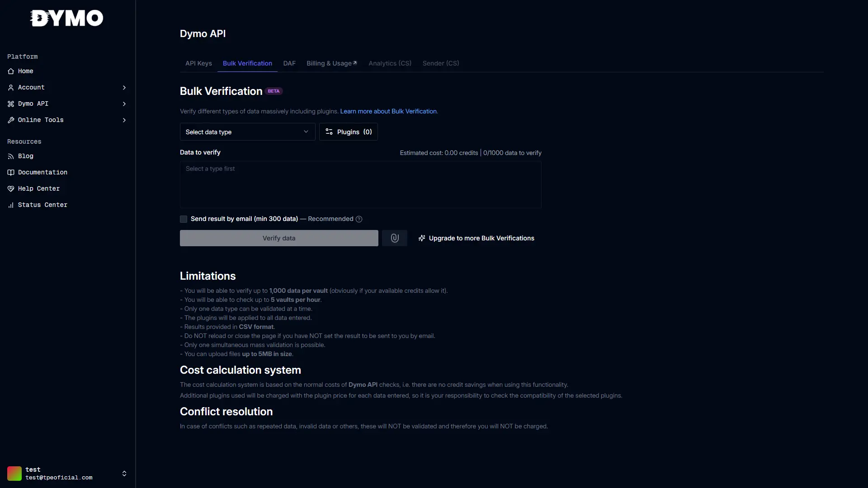Image resolution: width=868 pixels, height=488 pixels.
Task: Click the Blog RSS feed icon
Action: coord(11,156)
